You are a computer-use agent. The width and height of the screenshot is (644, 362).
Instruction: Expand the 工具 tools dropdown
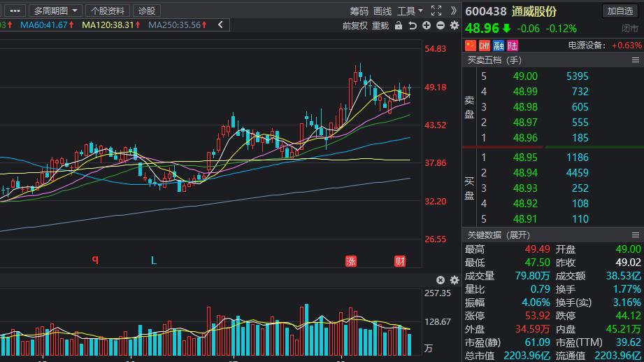pyautogui.click(x=410, y=11)
